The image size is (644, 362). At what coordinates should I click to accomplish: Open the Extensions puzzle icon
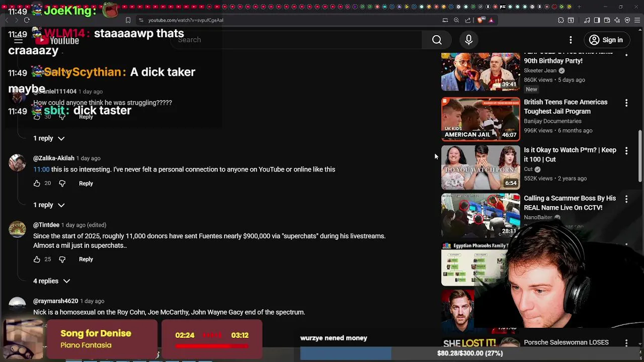point(561,20)
